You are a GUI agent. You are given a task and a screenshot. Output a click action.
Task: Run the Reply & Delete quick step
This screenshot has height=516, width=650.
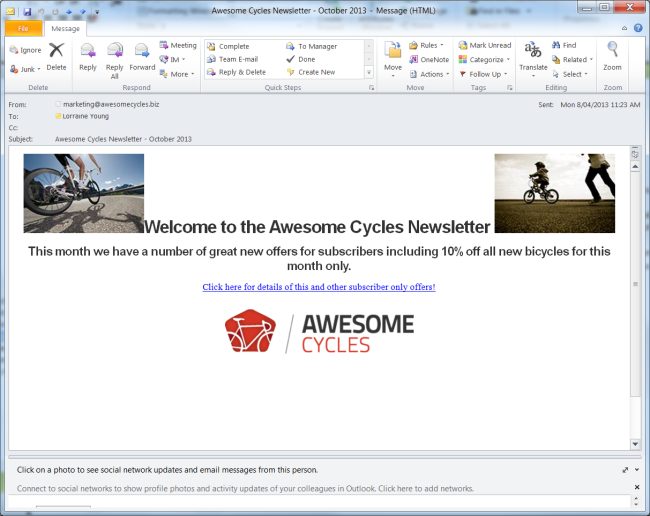237,72
